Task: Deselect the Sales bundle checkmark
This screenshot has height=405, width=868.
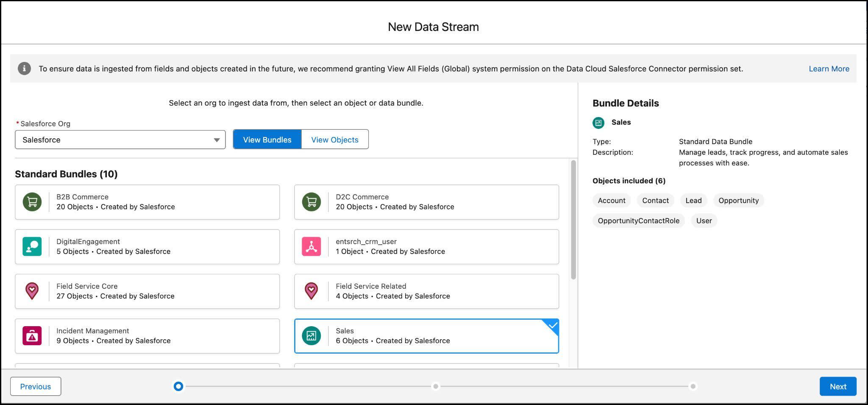Action: [551, 327]
